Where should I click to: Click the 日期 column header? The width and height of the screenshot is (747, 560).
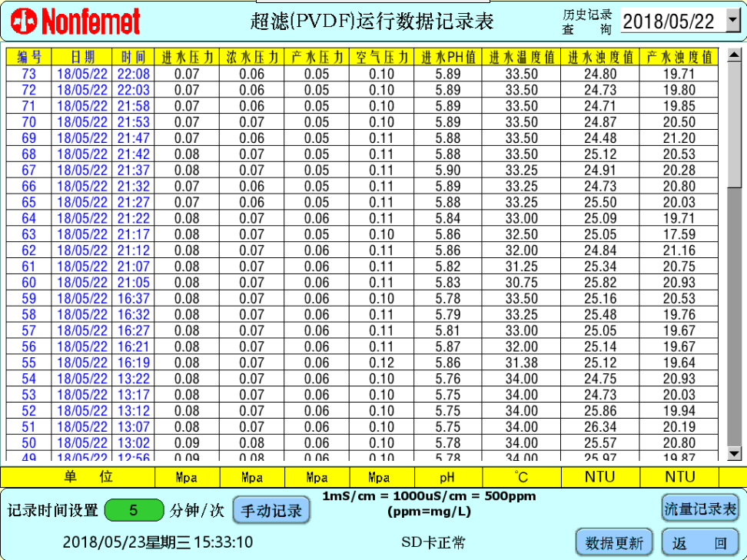[x=82, y=58]
